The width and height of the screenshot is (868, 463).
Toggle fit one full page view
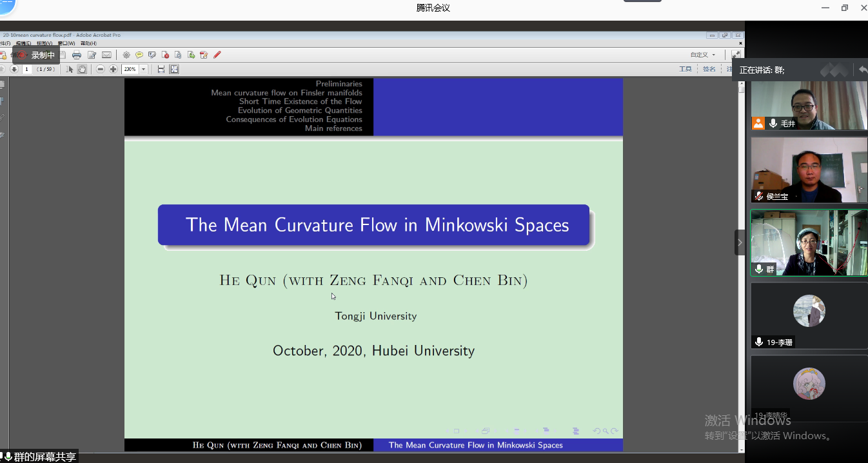coord(174,69)
